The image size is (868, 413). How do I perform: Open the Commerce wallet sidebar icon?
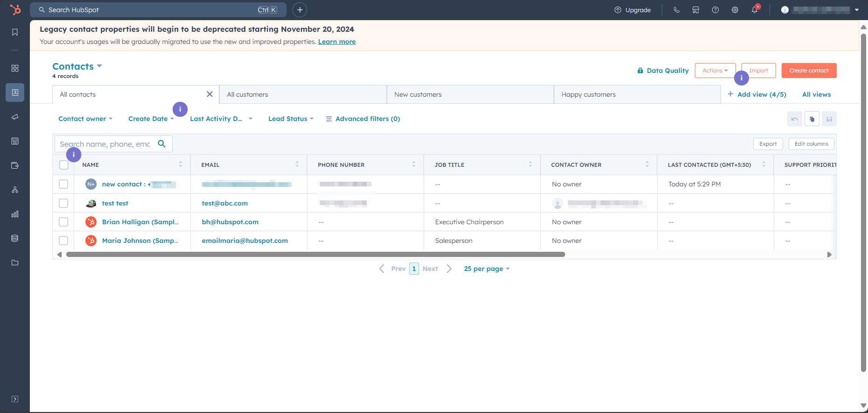[15, 165]
